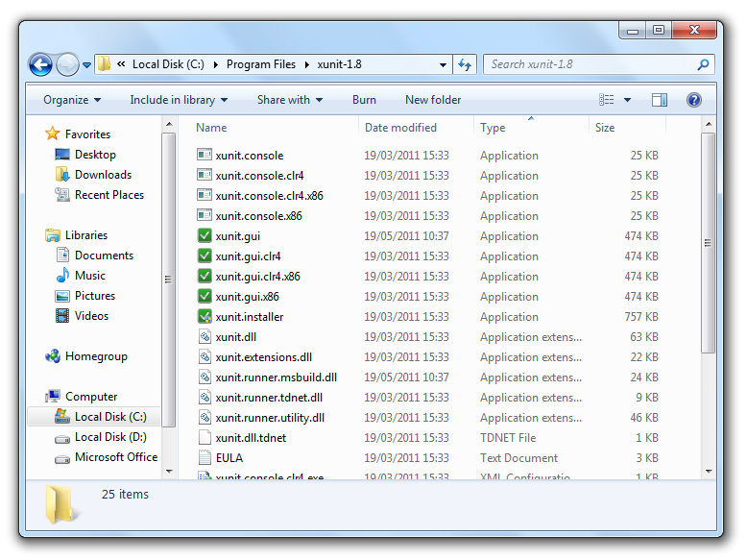
Task: Show hidden breadcrumb locations chevron
Action: tap(122, 63)
